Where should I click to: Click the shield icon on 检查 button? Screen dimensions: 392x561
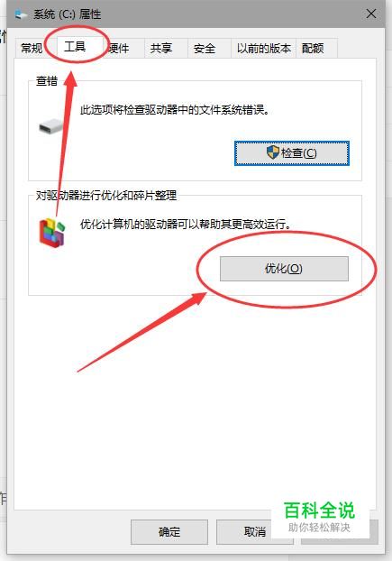click(x=273, y=152)
